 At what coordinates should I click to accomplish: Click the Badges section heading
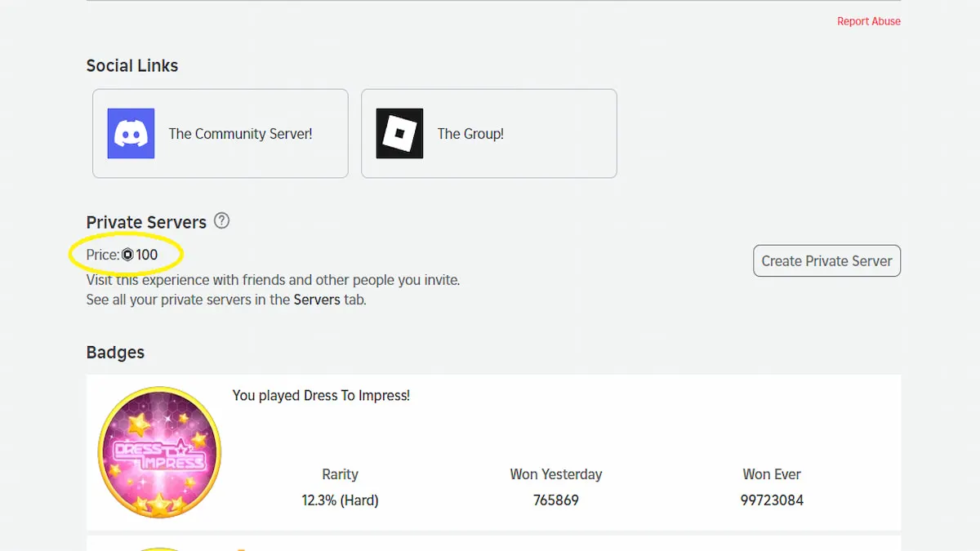(x=115, y=353)
